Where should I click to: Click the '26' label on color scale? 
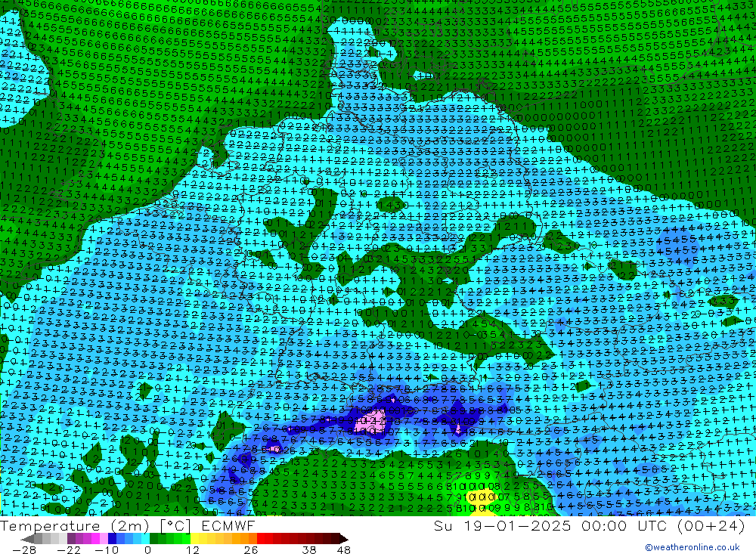pyautogui.click(x=251, y=550)
